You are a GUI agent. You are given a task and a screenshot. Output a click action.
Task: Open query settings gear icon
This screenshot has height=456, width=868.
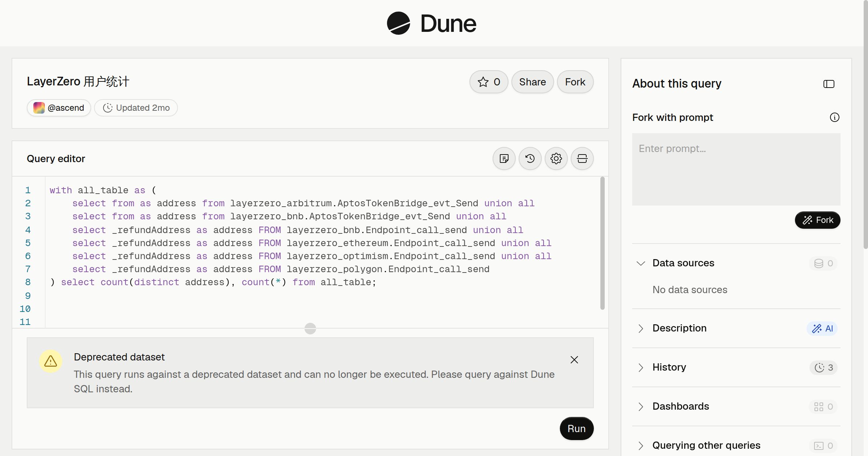point(556,159)
